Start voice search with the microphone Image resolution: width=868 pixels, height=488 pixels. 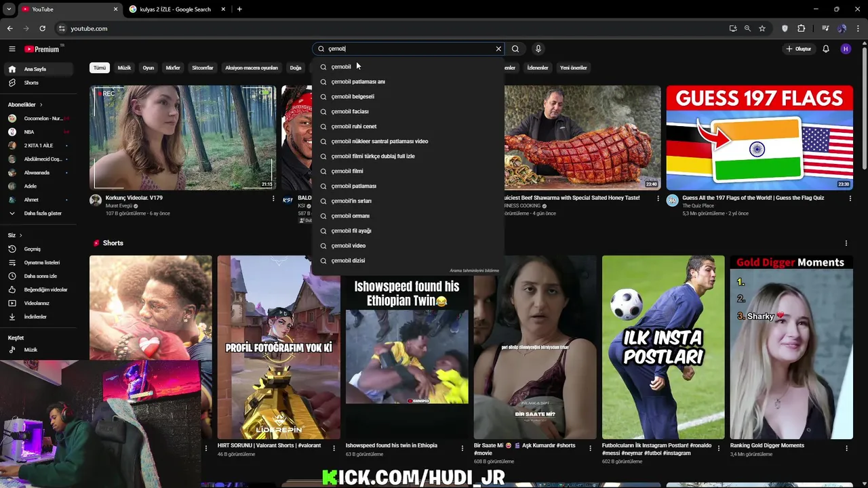[538, 49]
